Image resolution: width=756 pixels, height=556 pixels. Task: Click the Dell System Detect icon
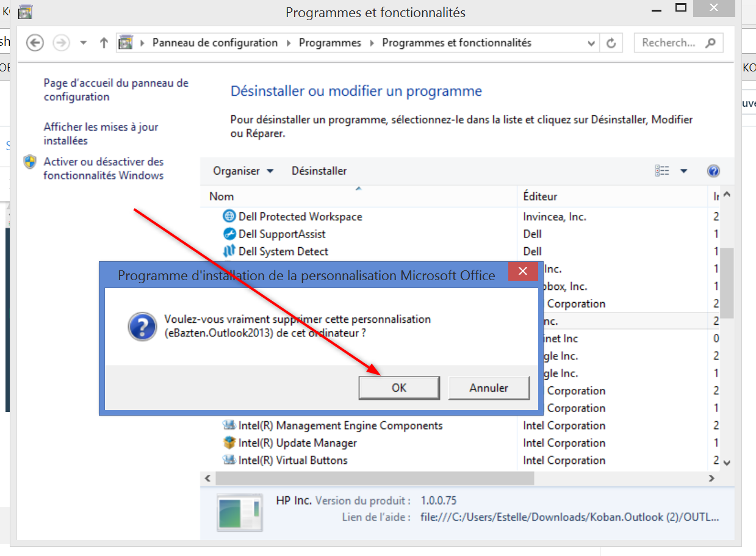coord(229,251)
